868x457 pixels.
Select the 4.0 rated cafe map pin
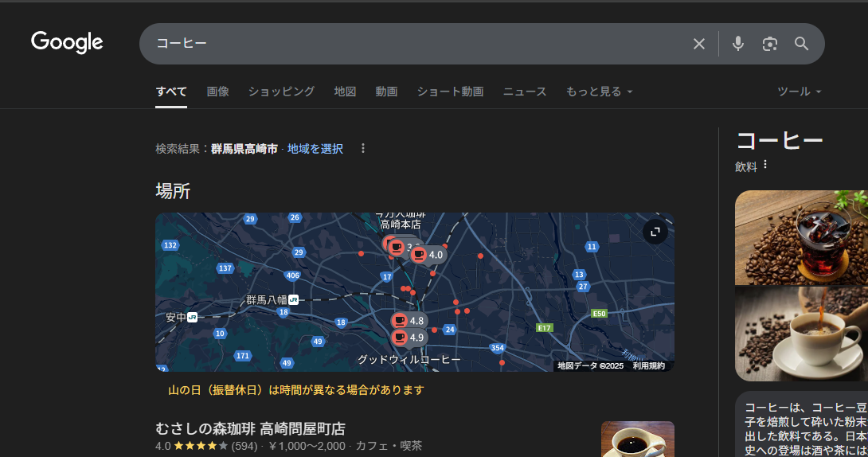pos(428,255)
